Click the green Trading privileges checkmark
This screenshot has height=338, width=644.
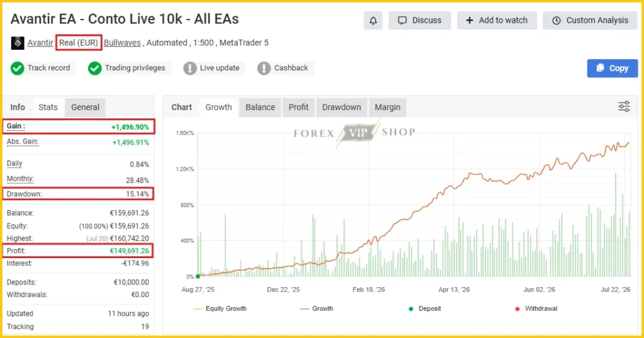tap(94, 68)
